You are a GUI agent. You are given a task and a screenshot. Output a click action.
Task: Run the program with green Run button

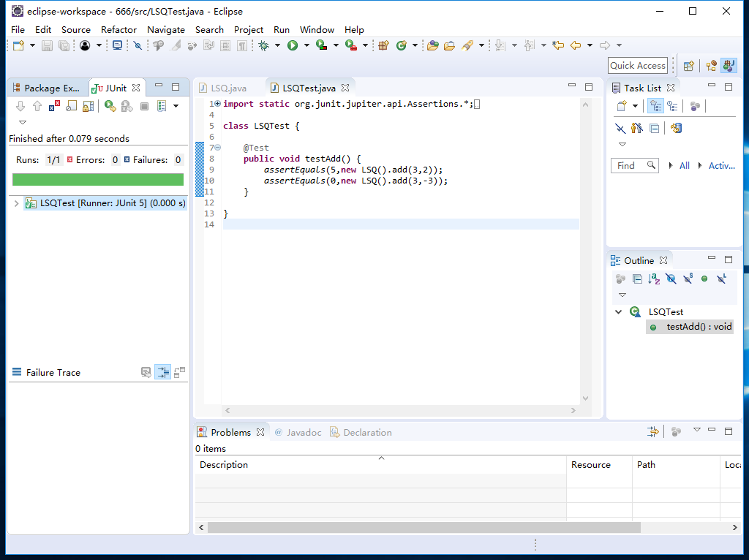click(293, 45)
